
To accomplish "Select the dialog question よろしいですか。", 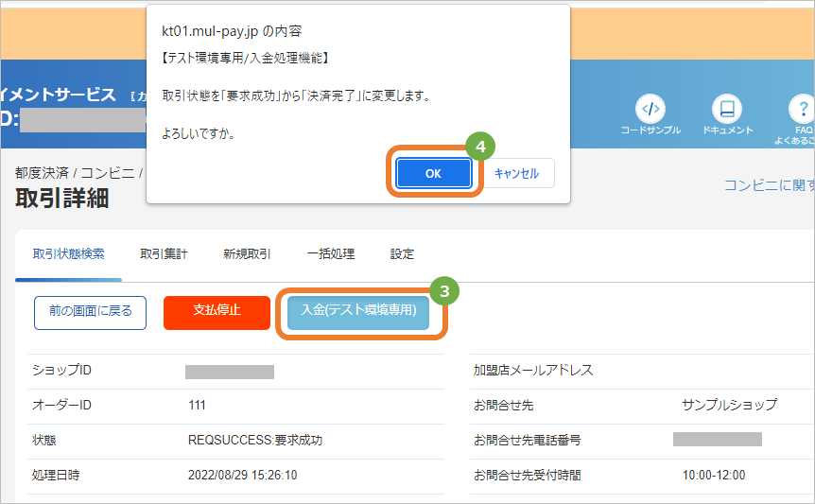I will coord(199,133).
